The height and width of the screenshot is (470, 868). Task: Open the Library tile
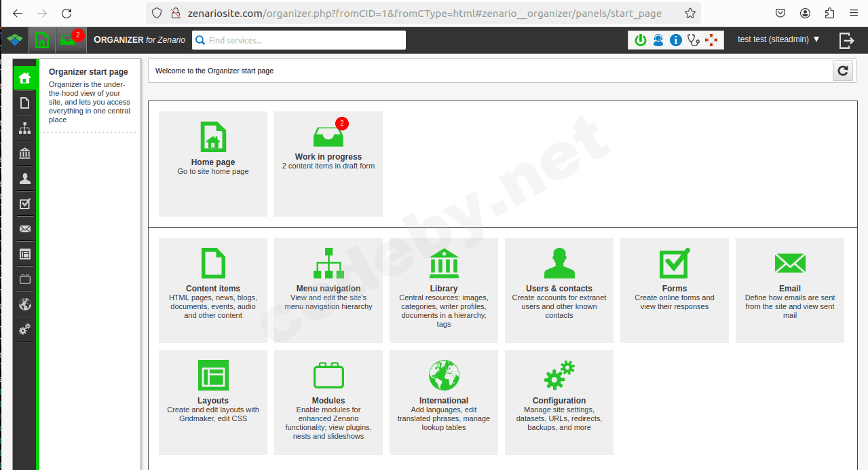pos(444,290)
